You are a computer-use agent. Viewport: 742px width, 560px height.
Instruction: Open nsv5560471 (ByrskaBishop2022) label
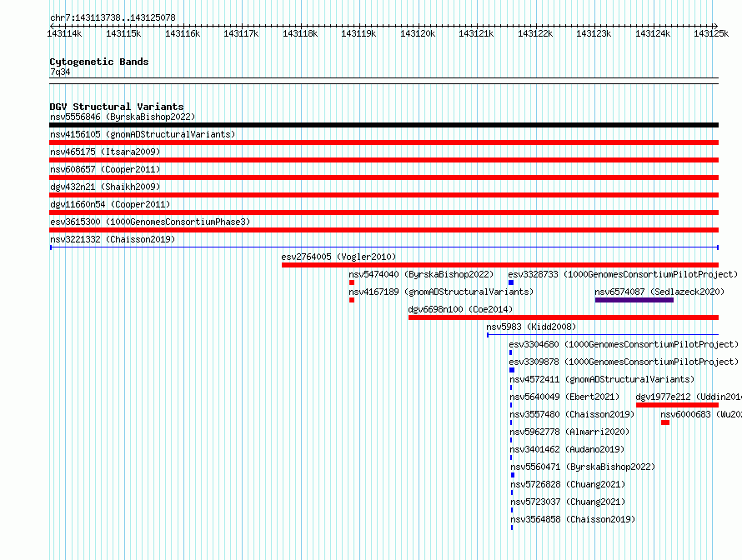583,467
